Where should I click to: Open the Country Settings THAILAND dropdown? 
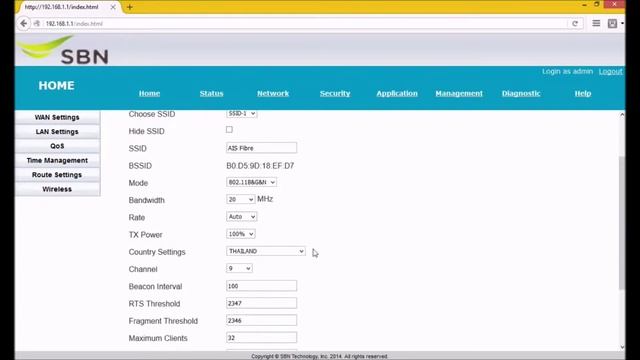(266, 251)
